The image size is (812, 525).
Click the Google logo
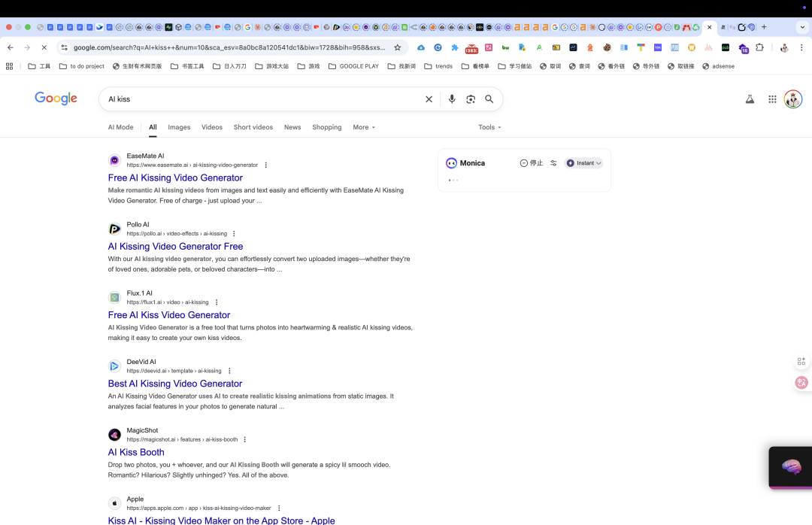(x=56, y=99)
